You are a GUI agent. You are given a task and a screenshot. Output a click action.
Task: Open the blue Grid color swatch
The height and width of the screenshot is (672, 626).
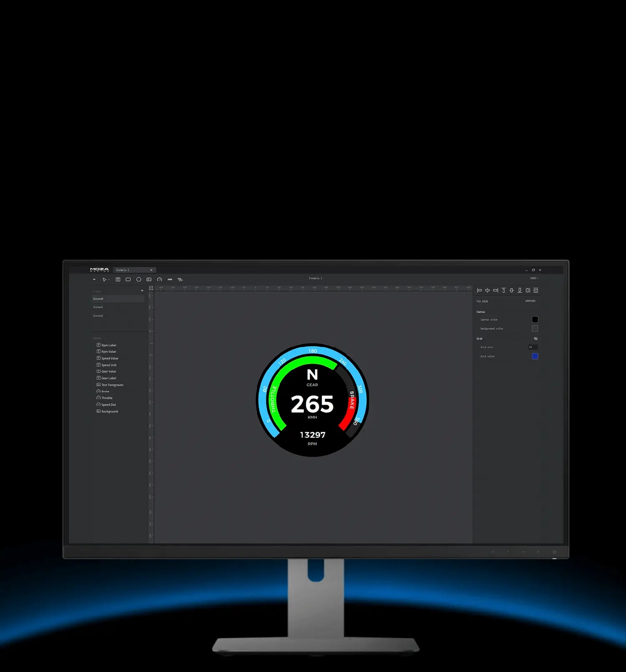click(x=535, y=356)
